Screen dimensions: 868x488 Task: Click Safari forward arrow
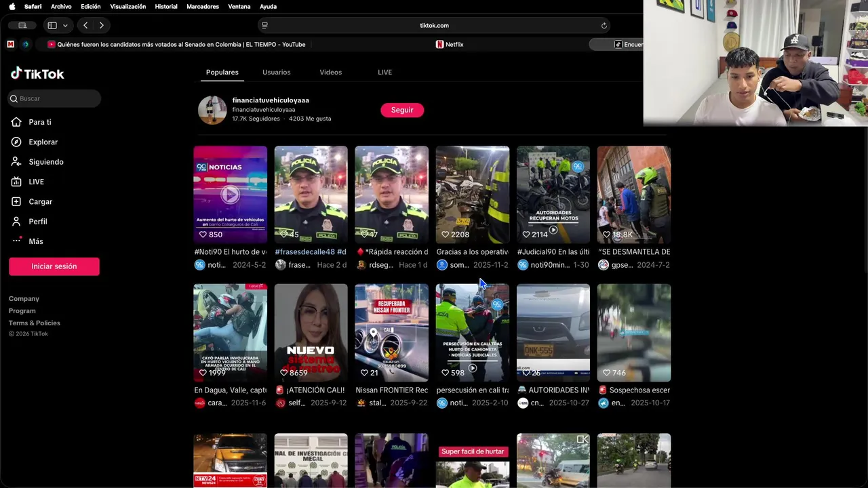pos(102,25)
